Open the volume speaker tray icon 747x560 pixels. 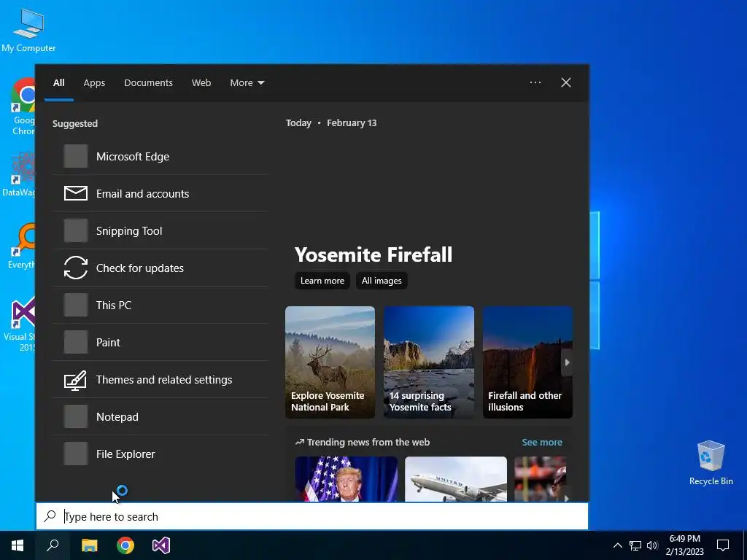coord(652,545)
